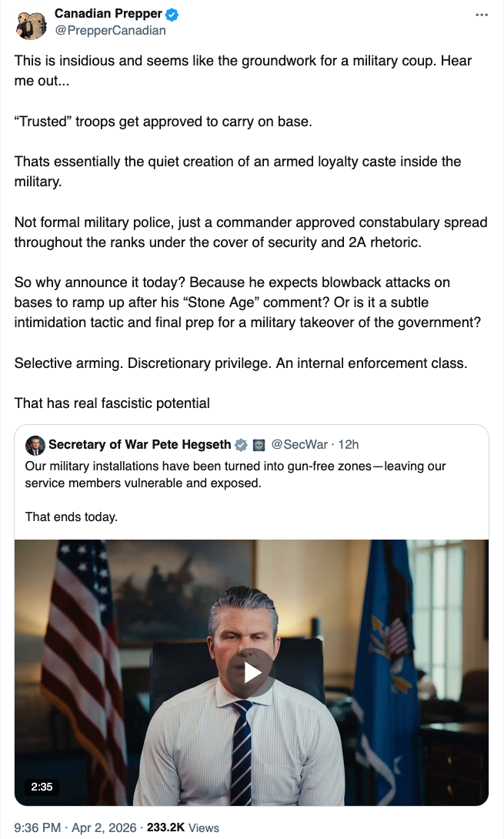Click the gray verified badge next to Hegseth
504x839 pixels.
pos(242,445)
